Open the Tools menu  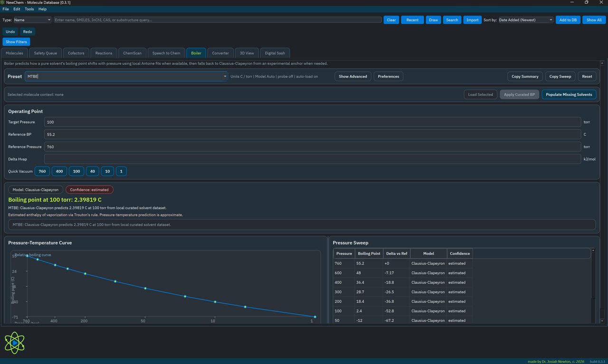click(29, 9)
